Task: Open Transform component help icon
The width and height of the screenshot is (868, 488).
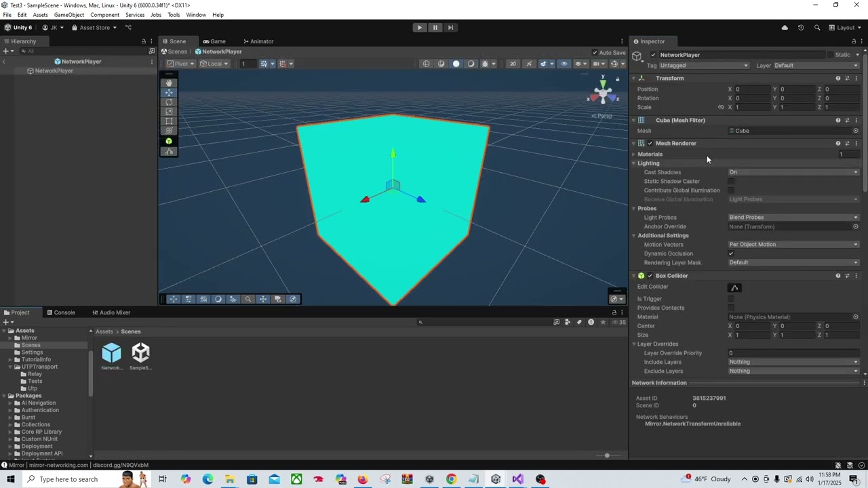Action: pos(838,78)
